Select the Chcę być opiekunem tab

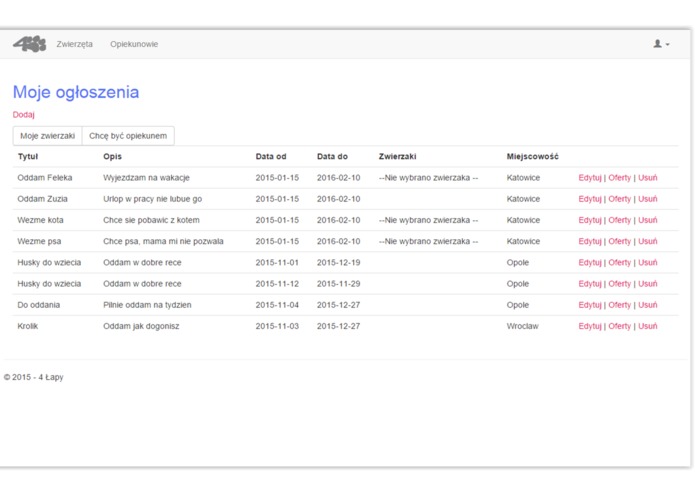pos(128,136)
